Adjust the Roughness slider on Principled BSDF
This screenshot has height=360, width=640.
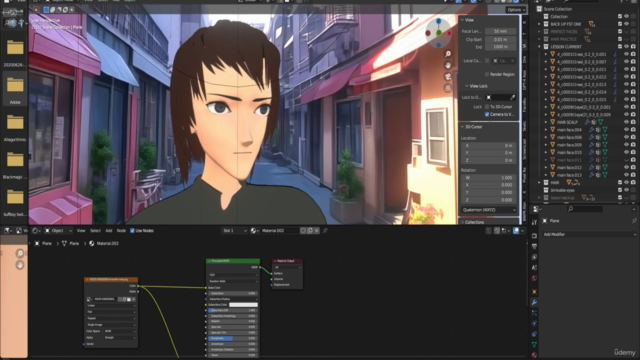(x=233, y=338)
